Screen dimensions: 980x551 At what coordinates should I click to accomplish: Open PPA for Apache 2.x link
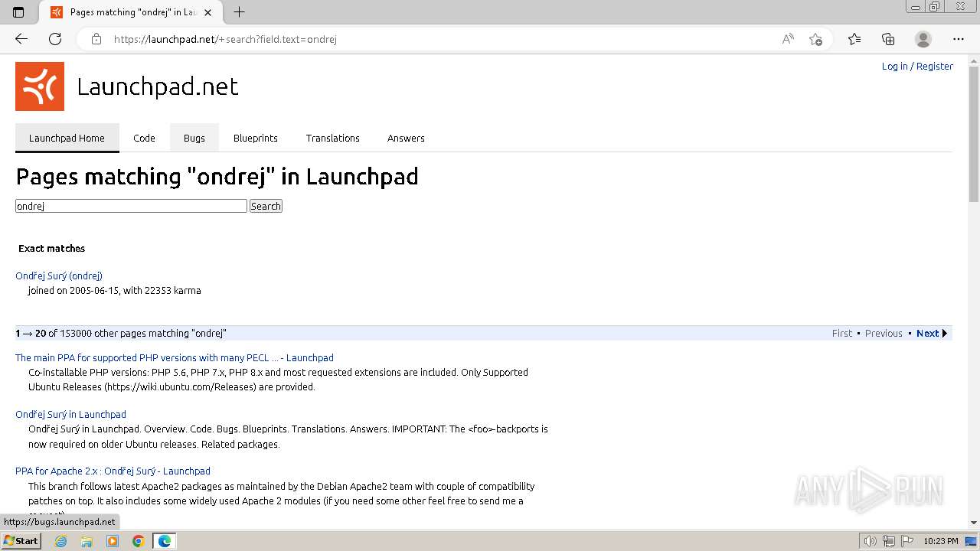pyautogui.click(x=113, y=471)
